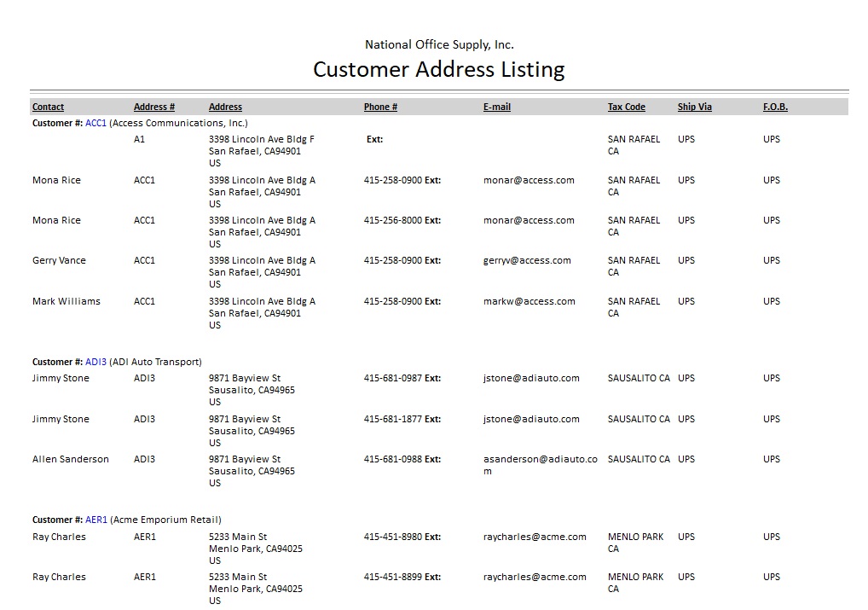Click the Allen Sanderson contact name
The width and height of the screenshot is (868, 610).
tap(71, 459)
